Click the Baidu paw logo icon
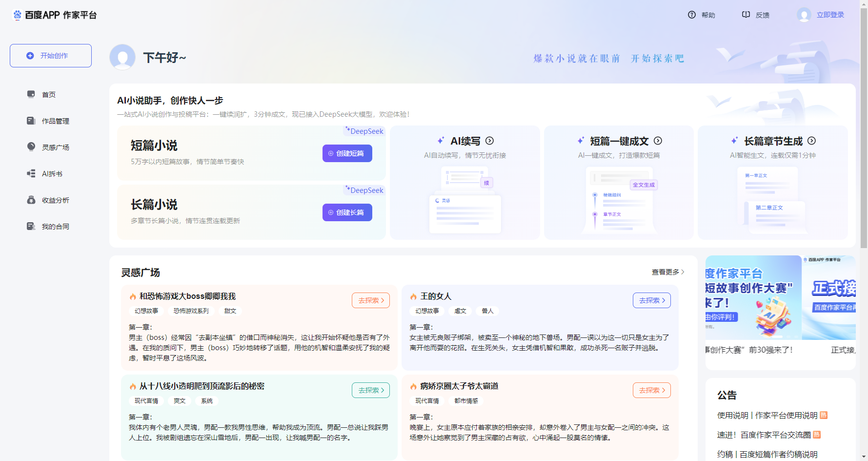 tap(17, 15)
